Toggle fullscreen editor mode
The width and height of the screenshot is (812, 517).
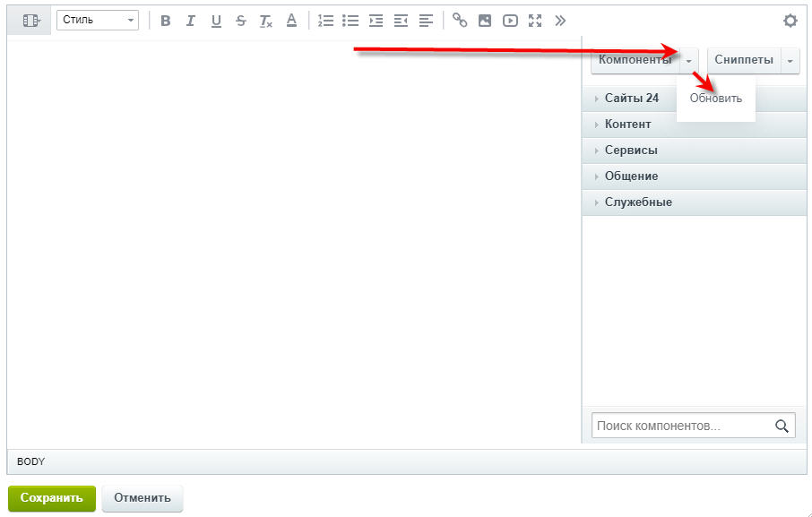pos(535,21)
